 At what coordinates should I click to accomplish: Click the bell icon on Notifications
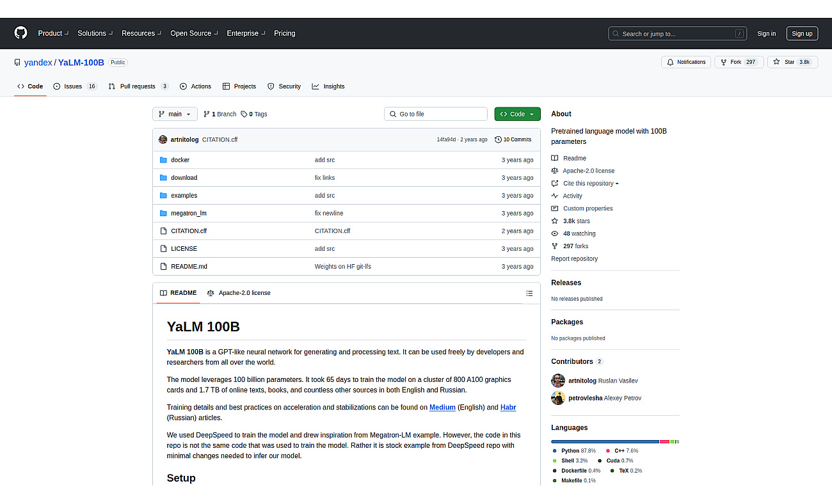coord(670,62)
